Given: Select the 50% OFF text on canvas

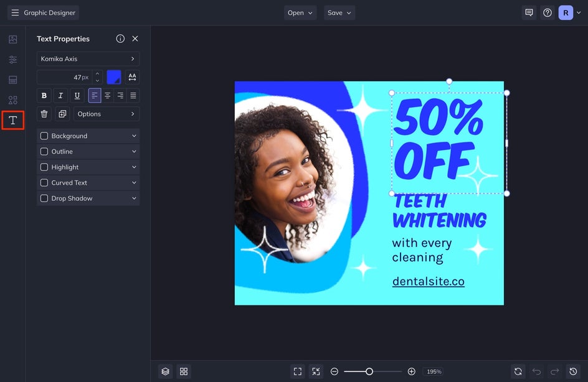Looking at the screenshot, I should point(439,139).
